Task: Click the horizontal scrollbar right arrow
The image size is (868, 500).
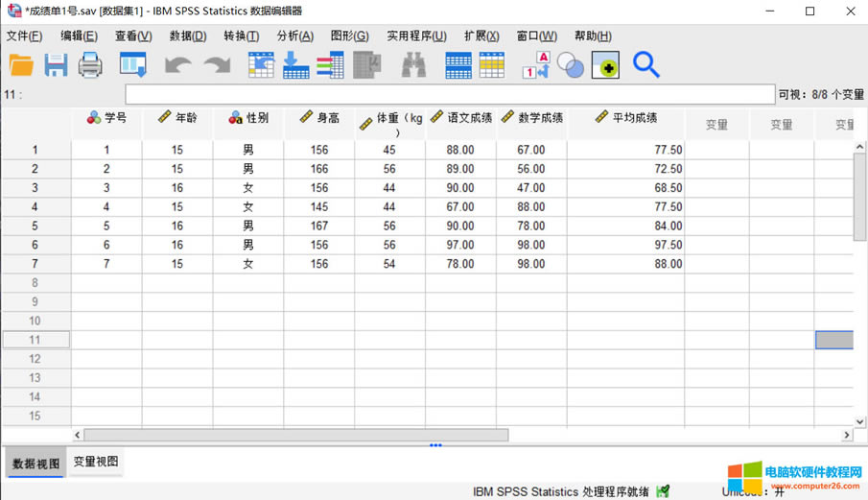Action: point(847,435)
